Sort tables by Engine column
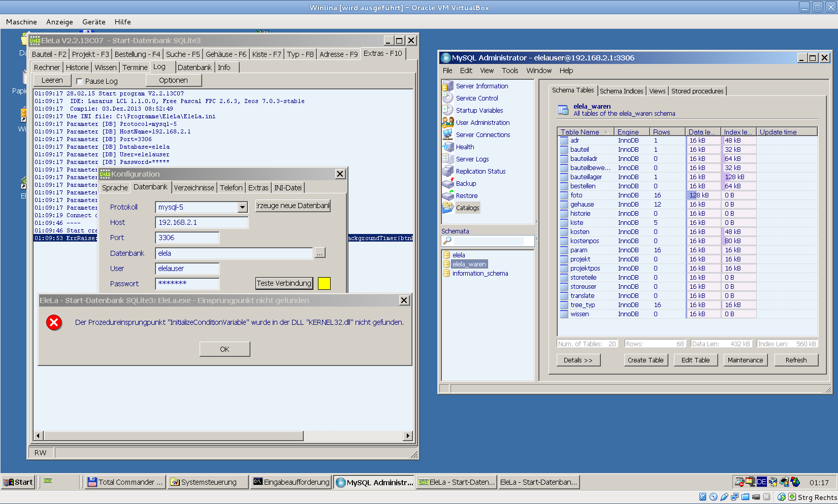This screenshot has width=838, height=504. coord(631,132)
